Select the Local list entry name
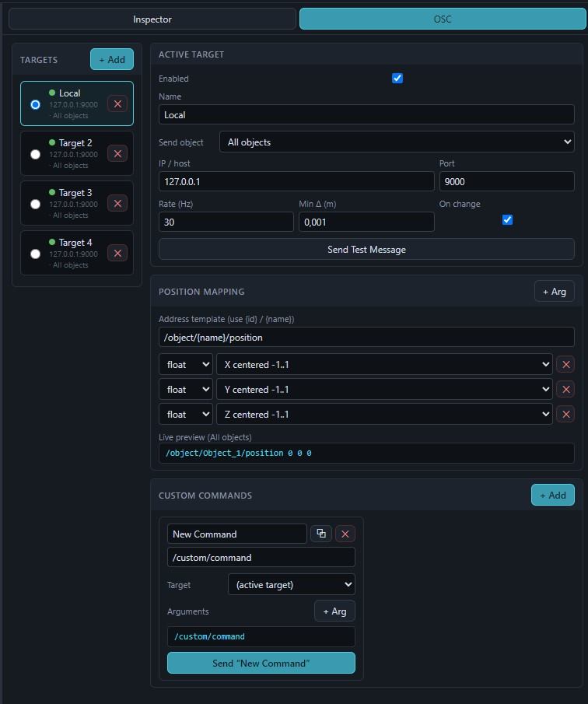Image resolution: width=588 pixels, height=704 pixels. pyautogui.click(x=69, y=93)
